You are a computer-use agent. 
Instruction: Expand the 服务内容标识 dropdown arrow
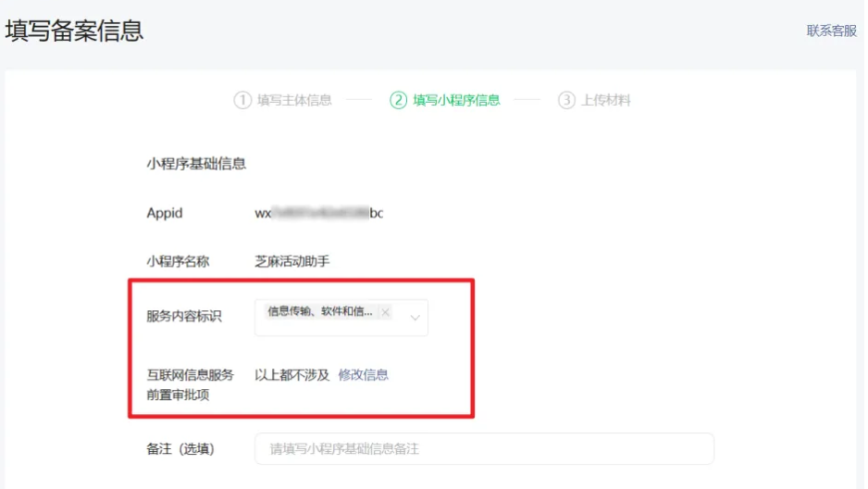415,318
